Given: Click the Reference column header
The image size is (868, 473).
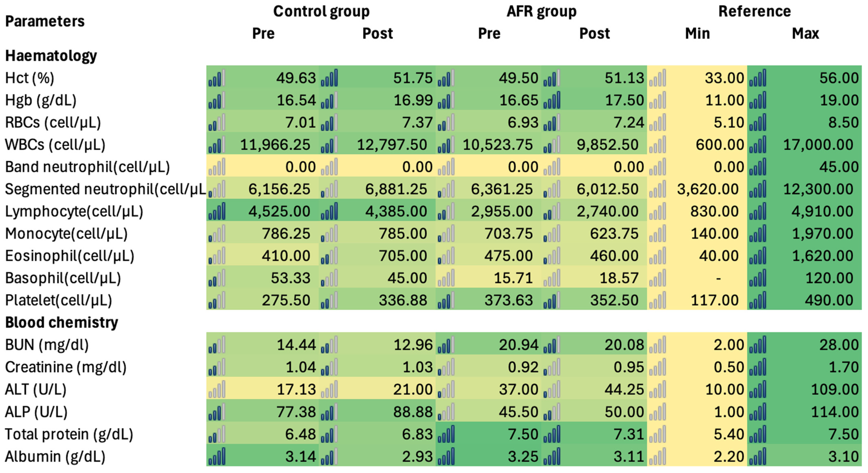Looking at the screenshot, I should click(754, 11).
